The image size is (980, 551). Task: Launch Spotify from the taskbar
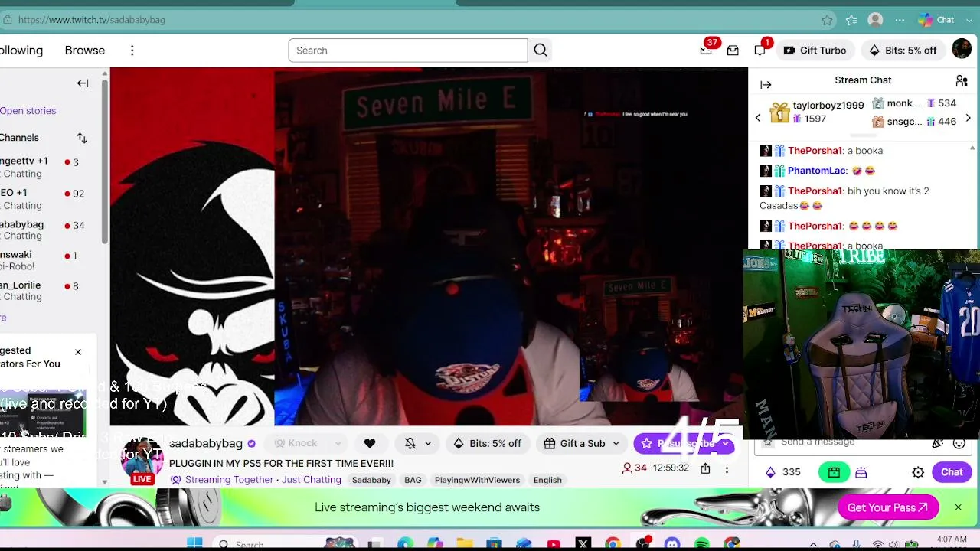coord(702,543)
